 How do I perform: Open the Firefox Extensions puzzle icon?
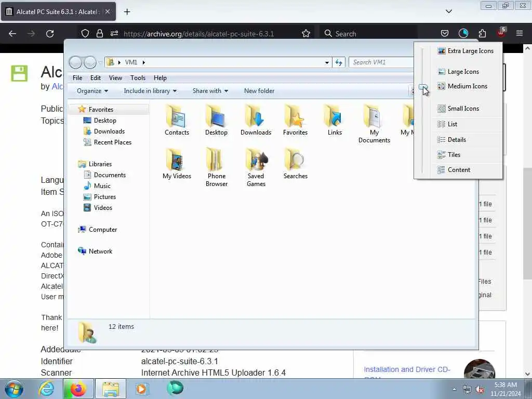[482, 33]
